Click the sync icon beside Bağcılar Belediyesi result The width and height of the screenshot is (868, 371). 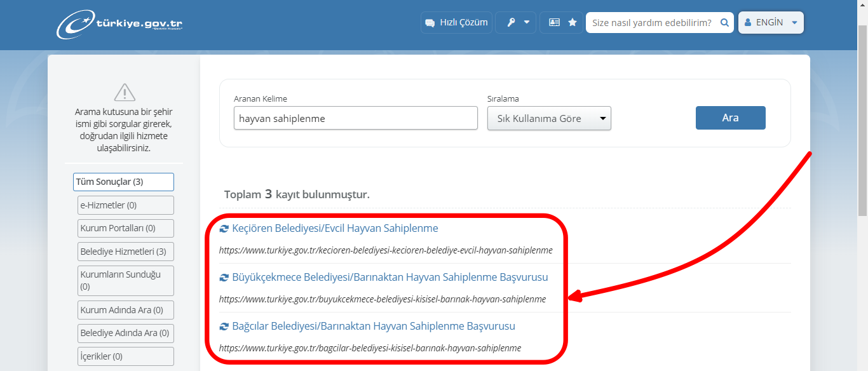pyautogui.click(x=224, y=326)
